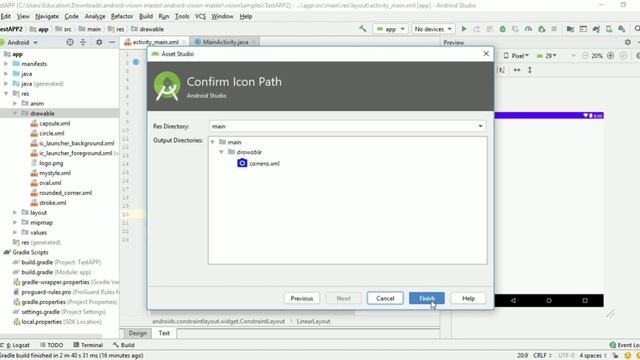Click collapse-all icon in Project panel header
640x360 pixels.
83,42
